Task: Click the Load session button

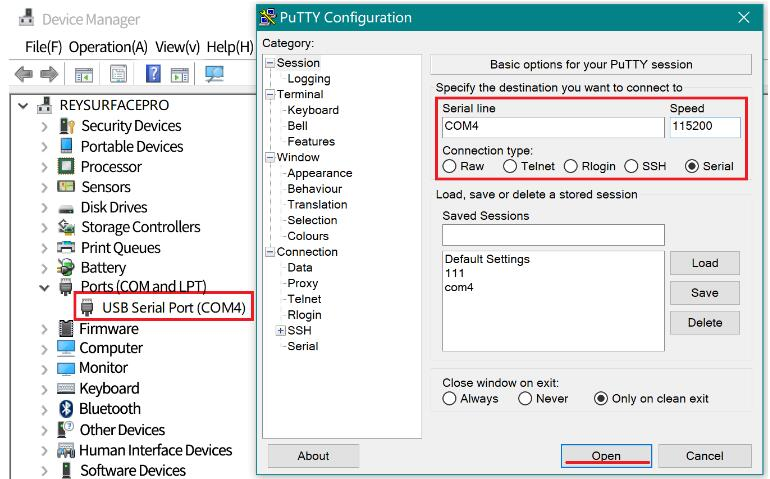Action: coord(704,263)
